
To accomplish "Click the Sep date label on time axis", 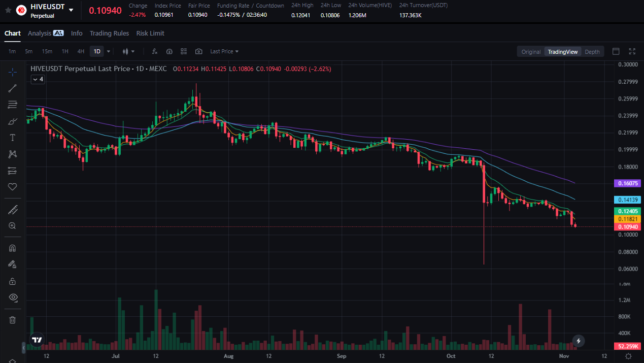I will coord(342,356).
